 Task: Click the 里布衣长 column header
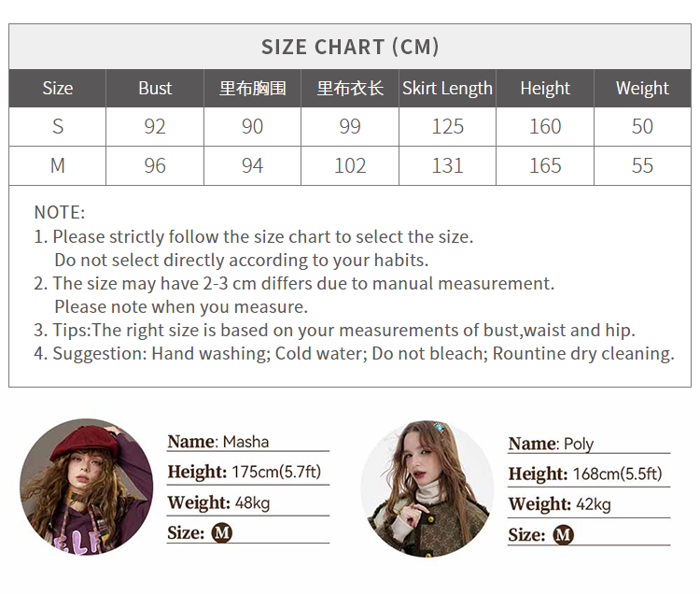click(x=350, y=88)
